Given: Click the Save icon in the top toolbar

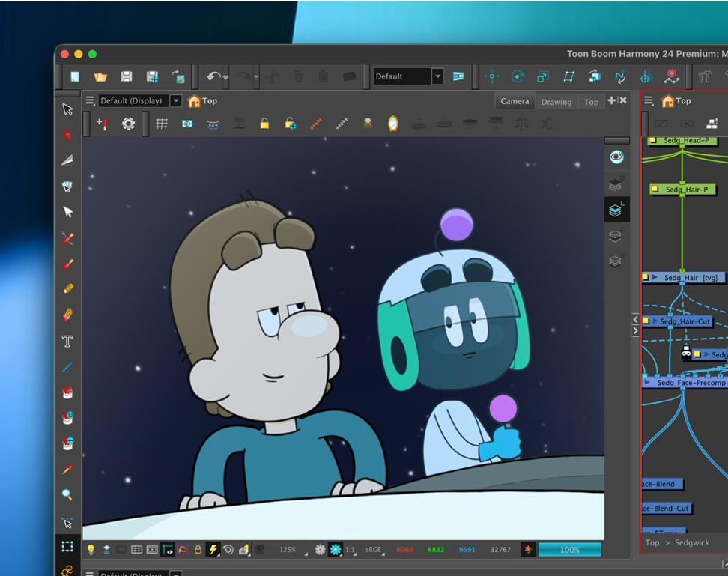Looking at the screenshot, I should tap(127, 76).
